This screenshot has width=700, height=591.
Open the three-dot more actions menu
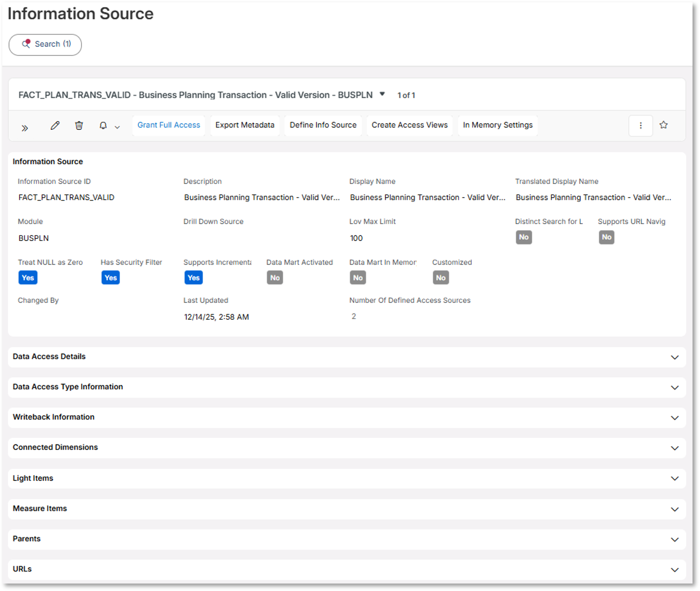click(x=641, y=126)
